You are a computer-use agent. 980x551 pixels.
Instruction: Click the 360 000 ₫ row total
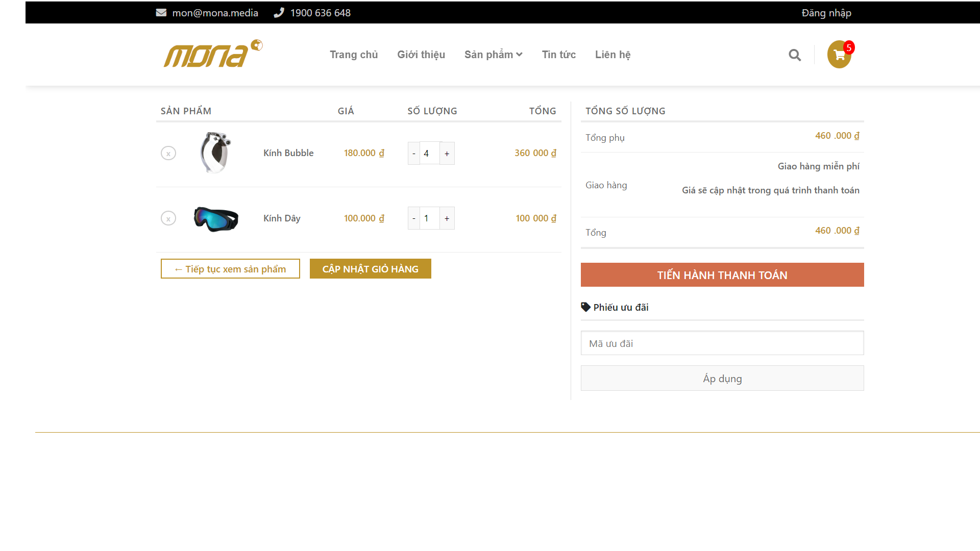(x=535, y=153)
